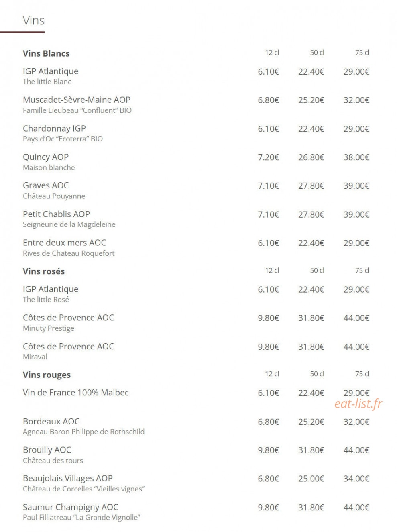Select Miraval rosé subtitle
Image resolution: width=397 pixels, height=532 pixels.
coord(35,357)
